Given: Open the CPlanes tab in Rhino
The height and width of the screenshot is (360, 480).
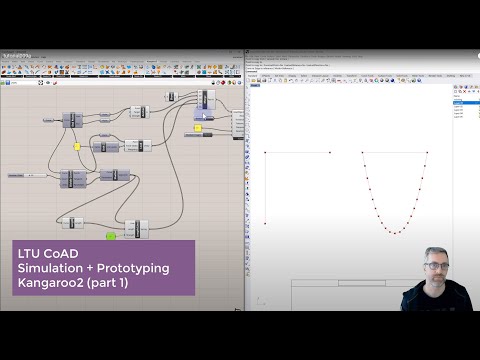Looking at the screenshot, I should [266, 76].
